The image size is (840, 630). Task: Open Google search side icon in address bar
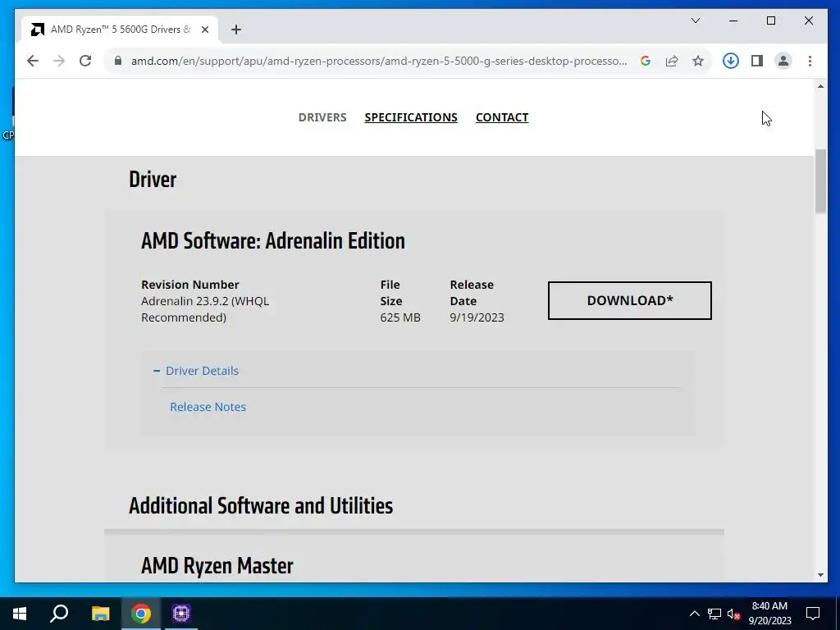646,61
